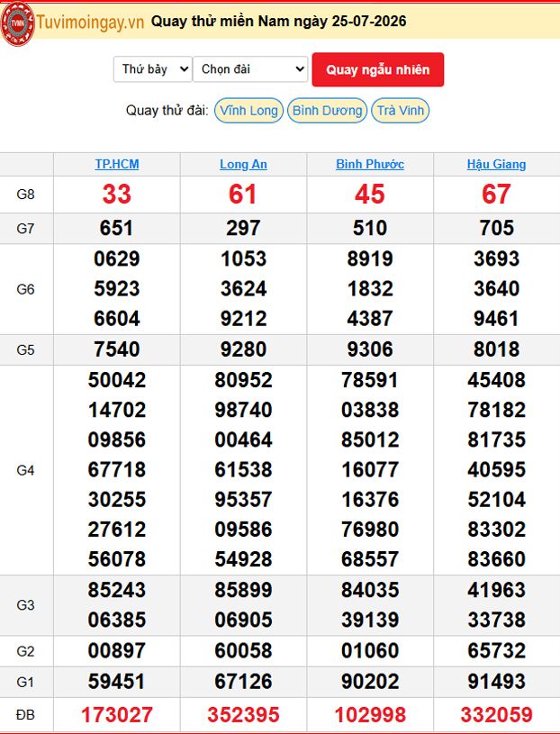
Task: Open the Hậu Giang column header link
Action: pos(496,164)
